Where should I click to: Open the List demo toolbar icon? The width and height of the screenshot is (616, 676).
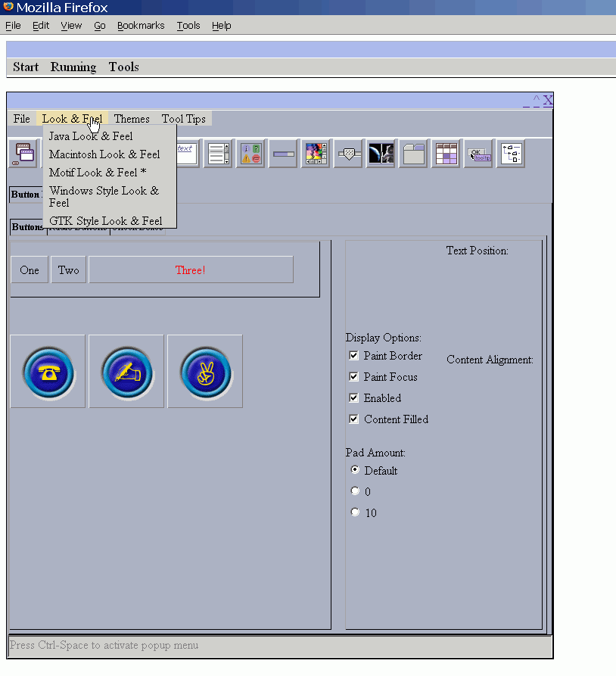pos(218,154)
